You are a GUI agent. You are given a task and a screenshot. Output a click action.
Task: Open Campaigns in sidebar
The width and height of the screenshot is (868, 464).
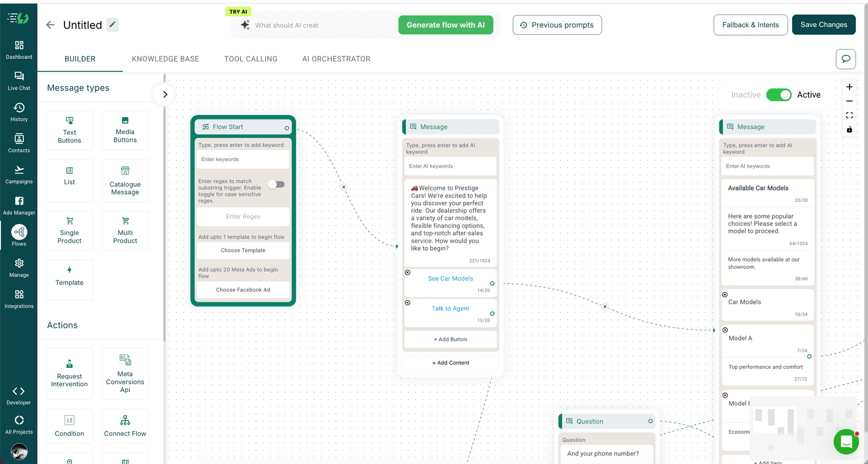[19, 175]
